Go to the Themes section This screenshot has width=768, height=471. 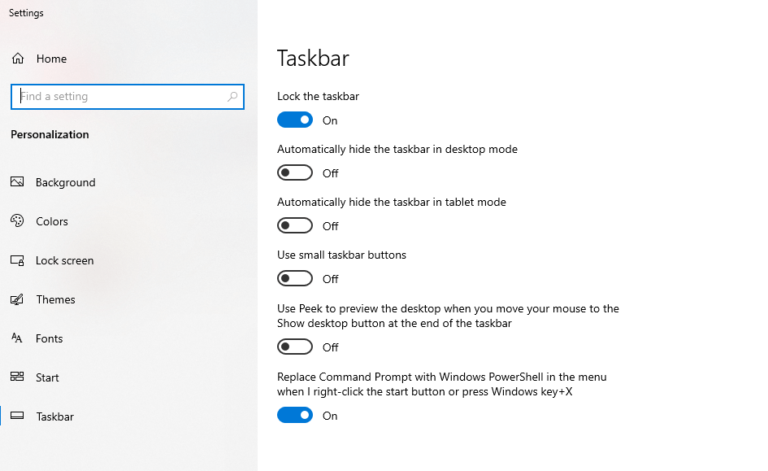coord(55,300)
